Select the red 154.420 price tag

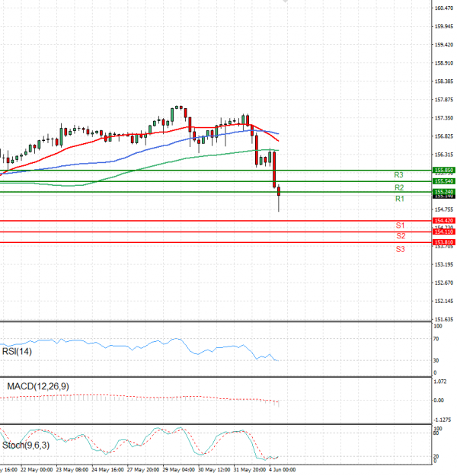pyautogui.click(x=443, y=220)
